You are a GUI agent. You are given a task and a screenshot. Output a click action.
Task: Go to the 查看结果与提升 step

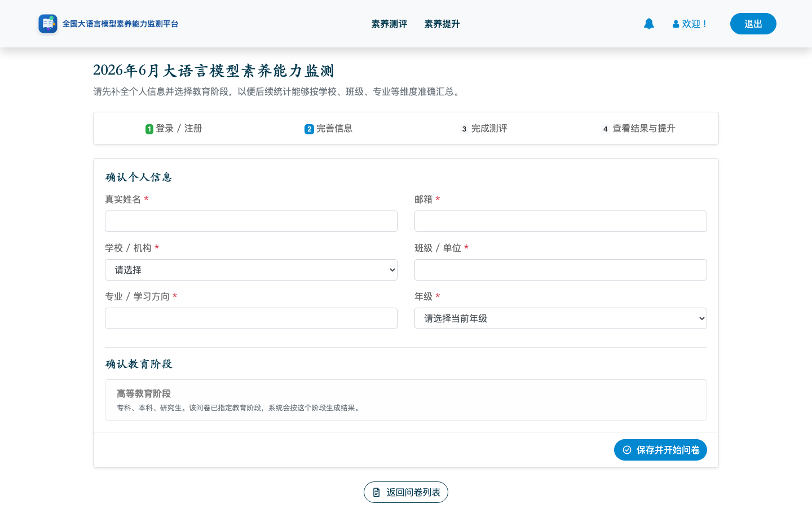coord(638,128)
